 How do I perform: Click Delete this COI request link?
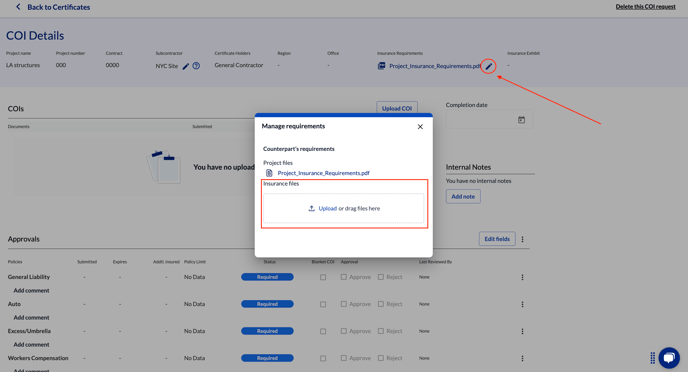click(x=645, y=7)
